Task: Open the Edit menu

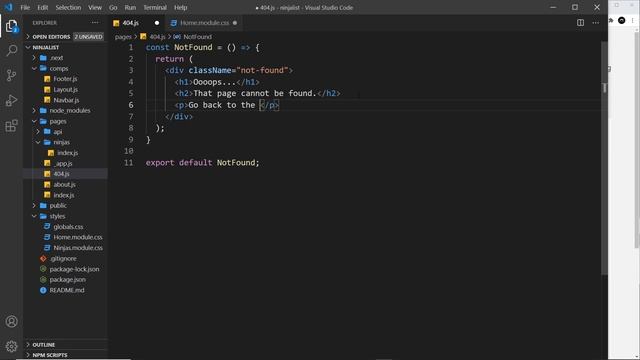Action: [42, 7]
